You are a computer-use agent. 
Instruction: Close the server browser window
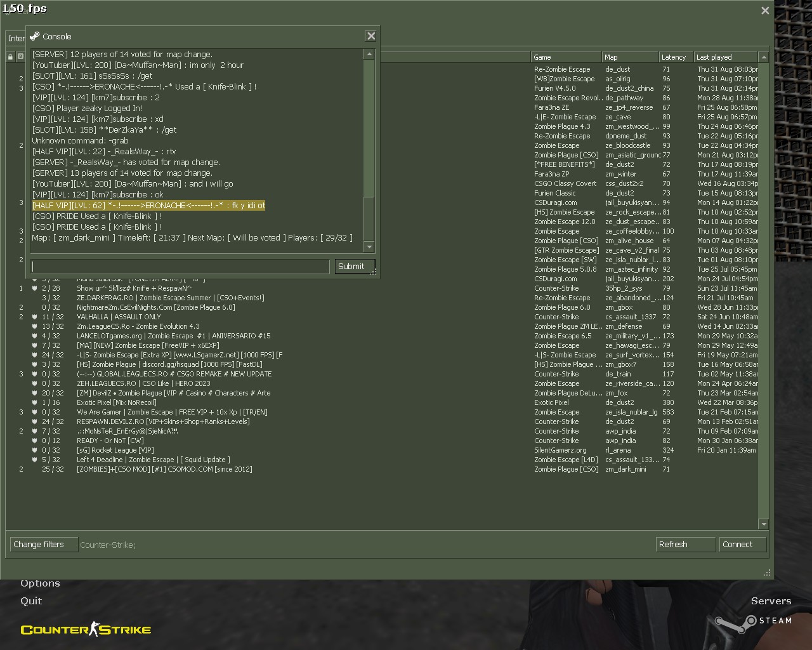coord(765,11)
